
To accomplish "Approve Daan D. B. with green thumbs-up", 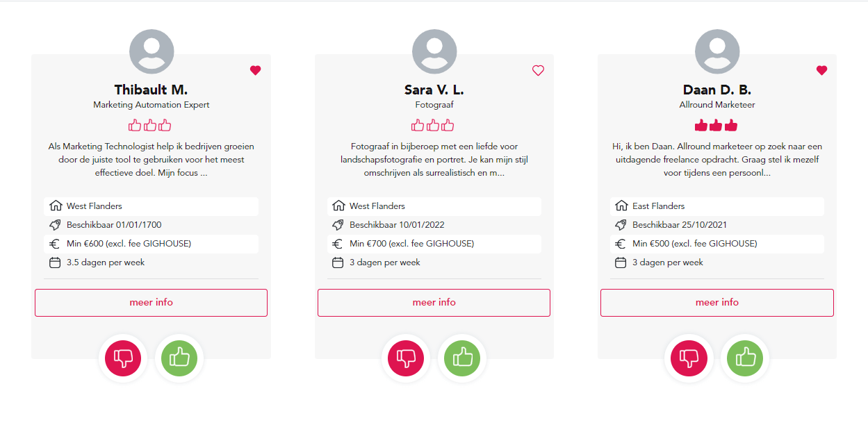I will click(x=745, y=358).
